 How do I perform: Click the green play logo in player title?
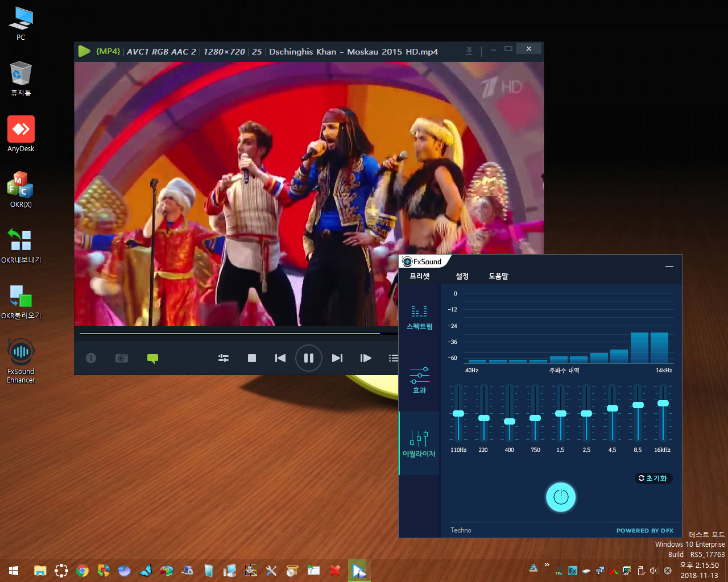point(84,51)
